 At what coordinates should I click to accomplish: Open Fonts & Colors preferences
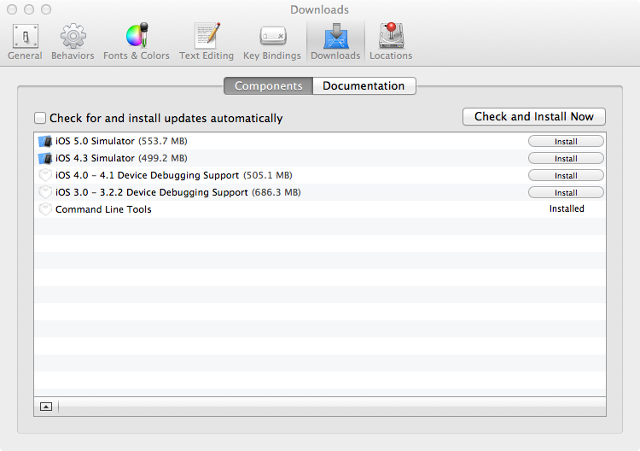tap(136, 42)
